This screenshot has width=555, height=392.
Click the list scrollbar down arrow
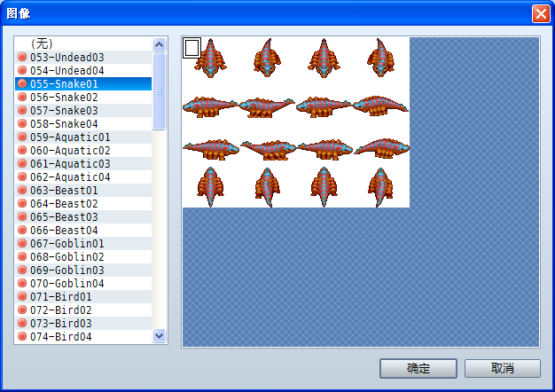160,336
